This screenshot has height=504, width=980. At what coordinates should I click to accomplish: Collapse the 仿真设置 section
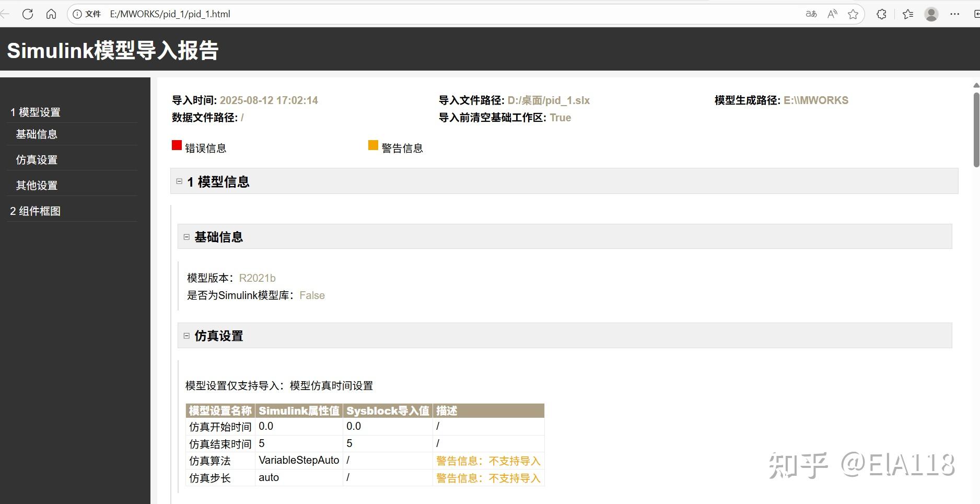[186, 336]
